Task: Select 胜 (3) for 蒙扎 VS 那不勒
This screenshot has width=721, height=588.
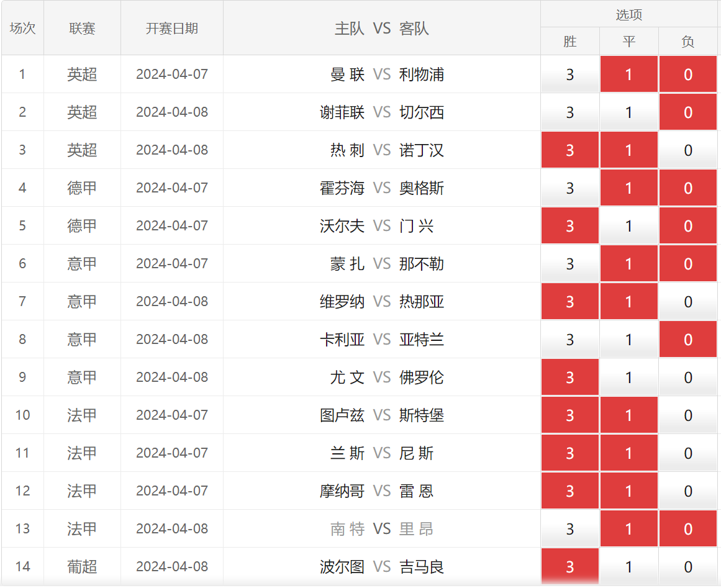Action: [569, 263]
